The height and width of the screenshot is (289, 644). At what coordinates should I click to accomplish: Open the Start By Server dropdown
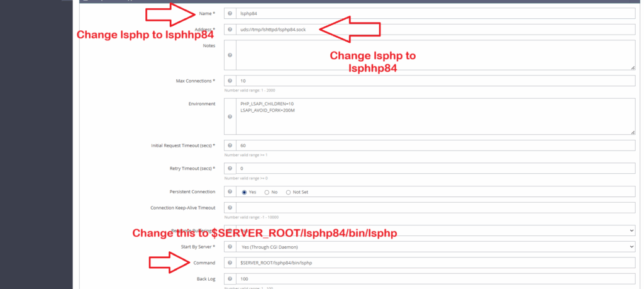click(435, 247)
